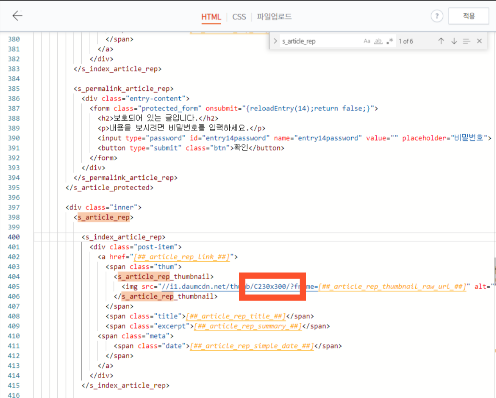Click the paragraph text on line 389
The width and height of the screenshot is (496, 398).
tap(179, 128)
